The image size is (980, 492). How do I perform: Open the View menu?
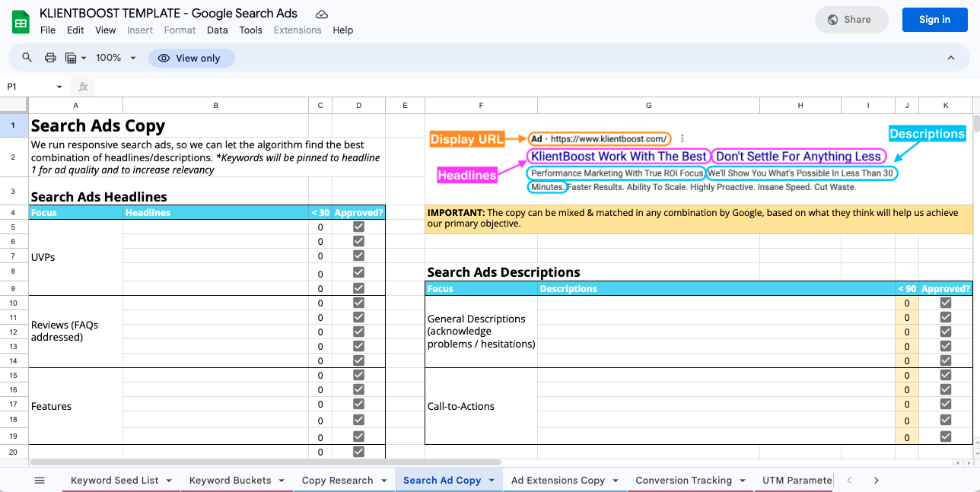(x=106, y=30)
